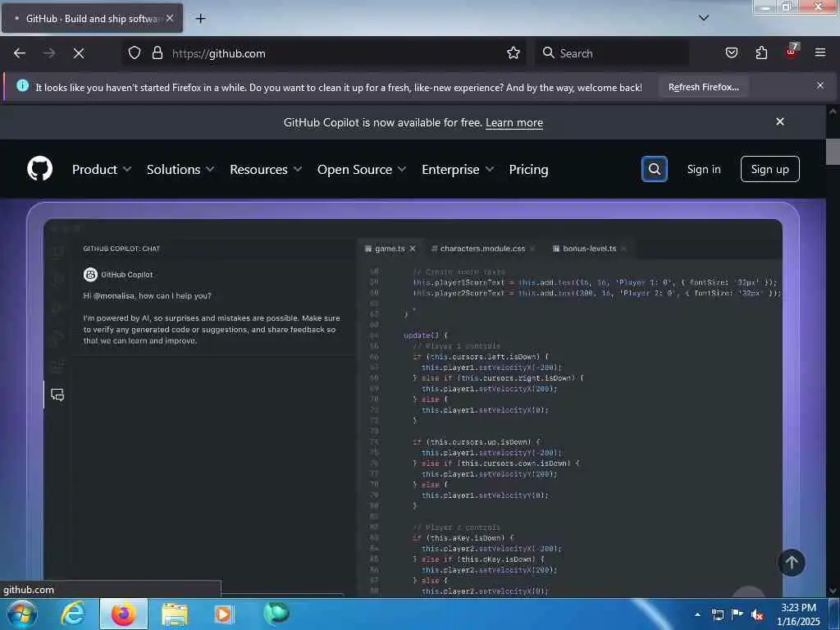The width and height of the screenshot is (840, 630).
Task: Open Windows Start menu
Action: (22, 614)
